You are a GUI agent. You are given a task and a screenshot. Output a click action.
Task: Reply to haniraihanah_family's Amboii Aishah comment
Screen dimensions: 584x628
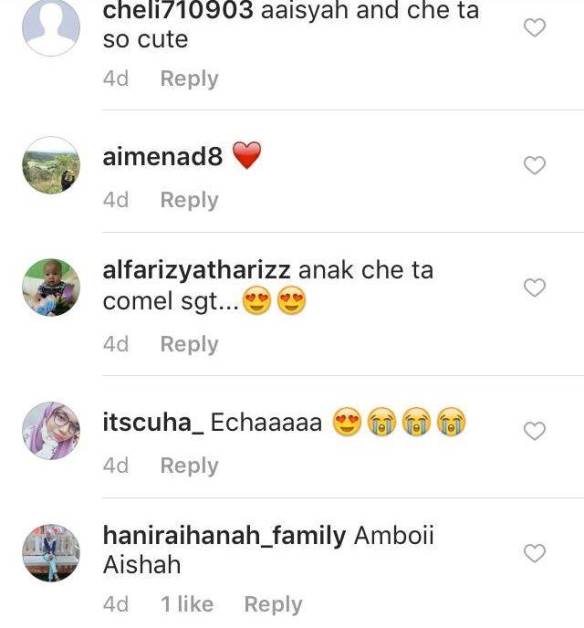pos(273,604)
